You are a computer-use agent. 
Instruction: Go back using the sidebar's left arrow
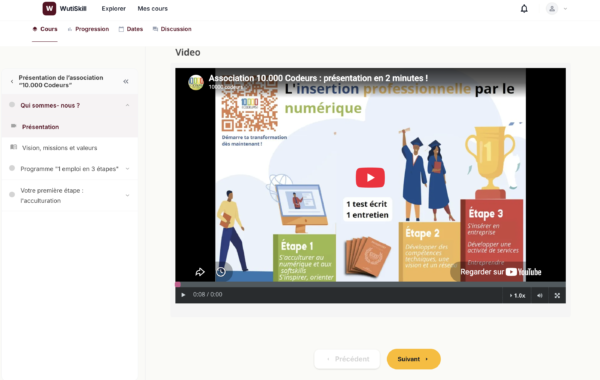[12, 81]
